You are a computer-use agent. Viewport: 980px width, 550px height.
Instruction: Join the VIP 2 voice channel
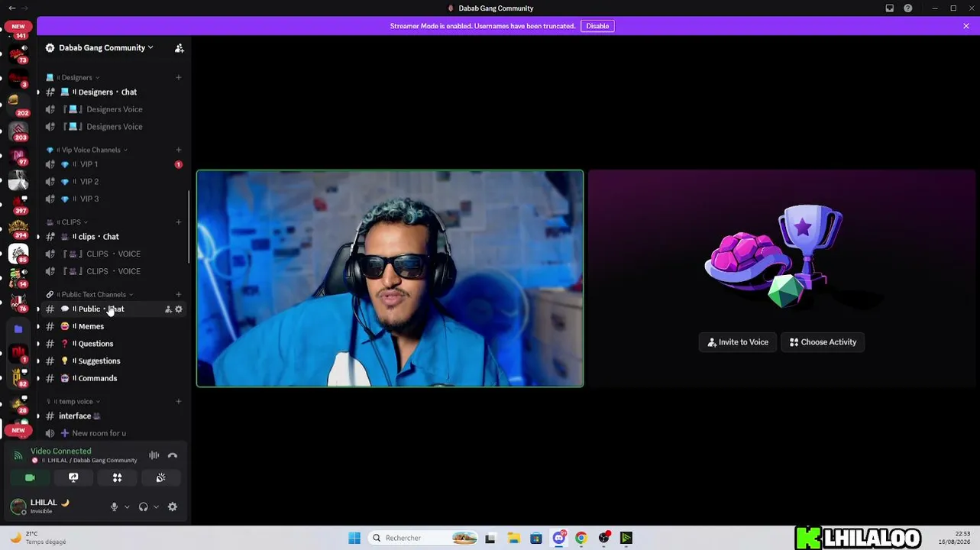pyautogui.click(x=114, y=182)
